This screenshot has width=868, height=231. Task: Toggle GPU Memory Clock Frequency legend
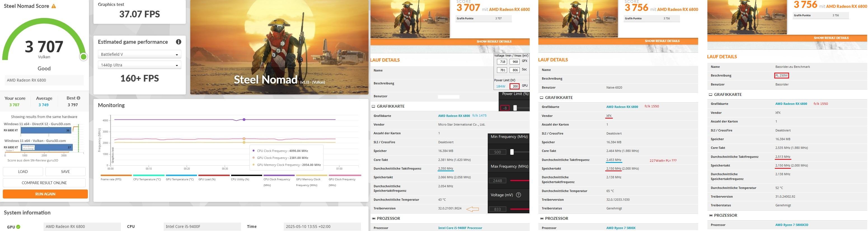(312, 181)
